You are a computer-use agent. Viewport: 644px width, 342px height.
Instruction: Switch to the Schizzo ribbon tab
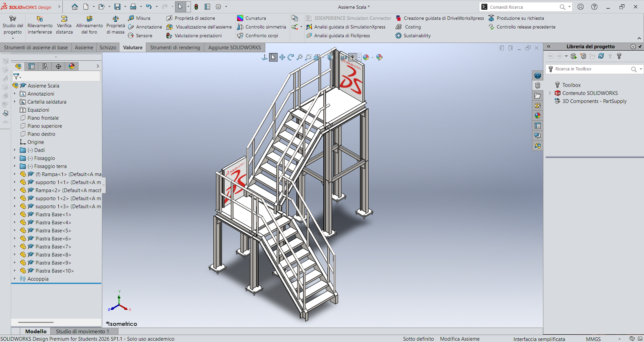108,48
